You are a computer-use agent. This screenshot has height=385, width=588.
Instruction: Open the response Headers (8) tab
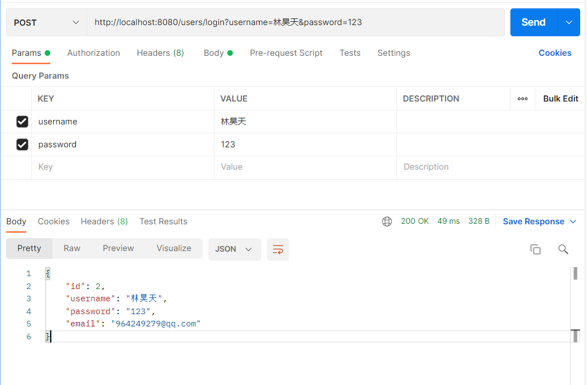click(104, 222)
